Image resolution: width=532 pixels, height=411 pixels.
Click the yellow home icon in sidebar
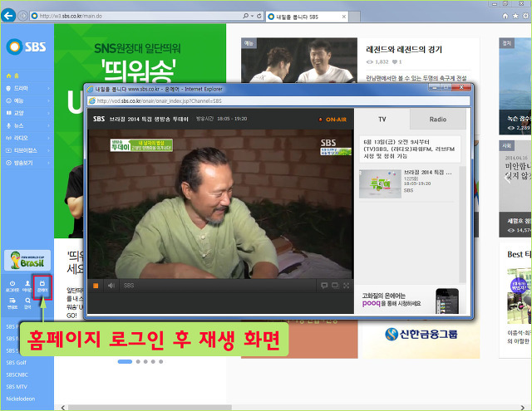(8, 76)
